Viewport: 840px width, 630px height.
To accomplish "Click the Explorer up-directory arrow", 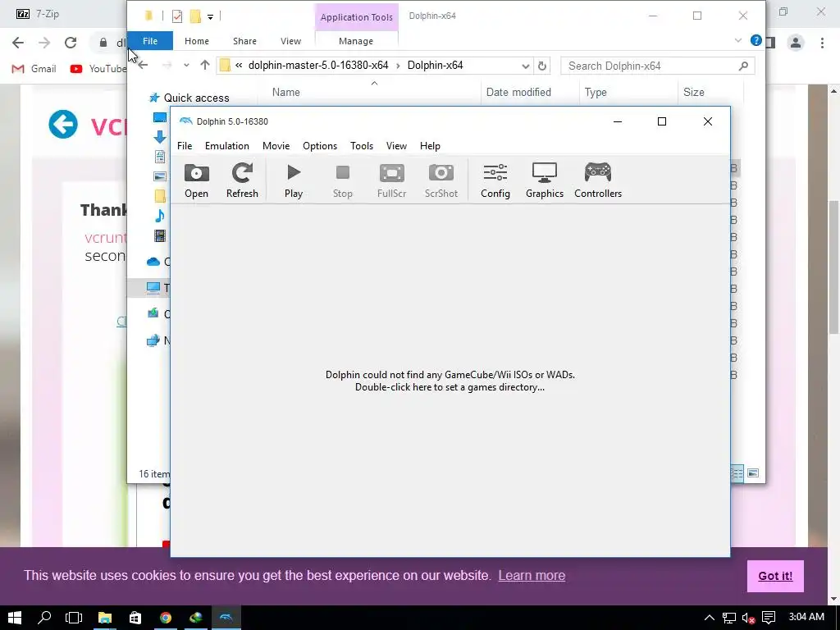I will pos(204,66).
